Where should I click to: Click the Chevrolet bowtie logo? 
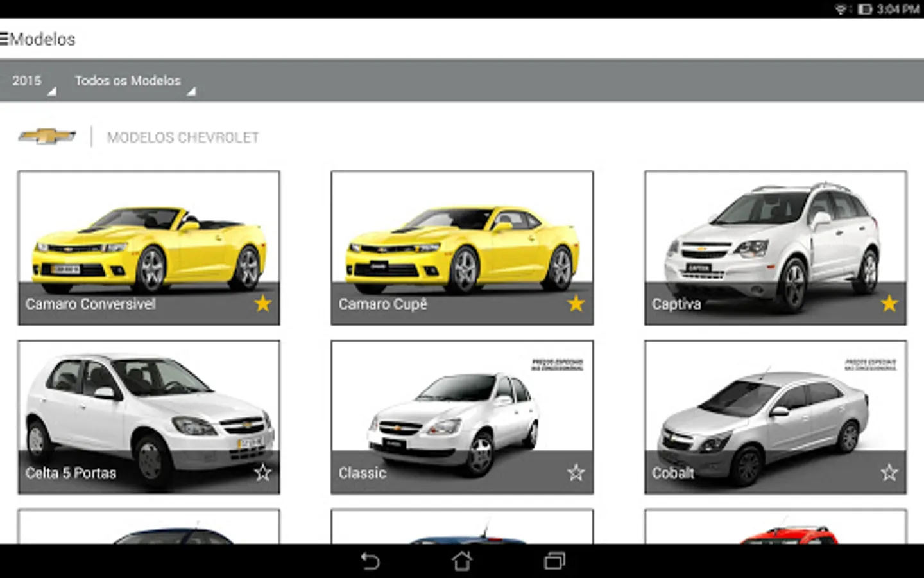[47, 136]
